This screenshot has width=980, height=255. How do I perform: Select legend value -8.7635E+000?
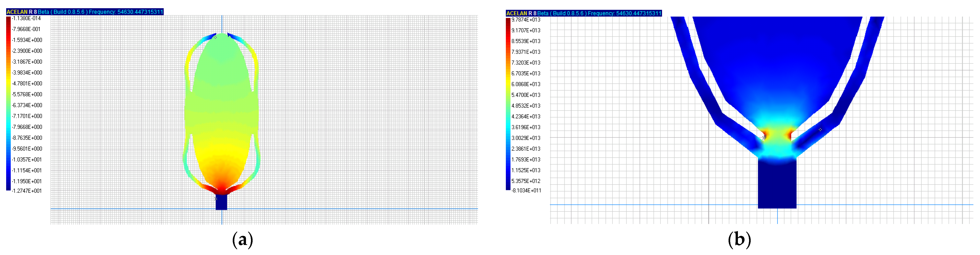tap(27, 138)
